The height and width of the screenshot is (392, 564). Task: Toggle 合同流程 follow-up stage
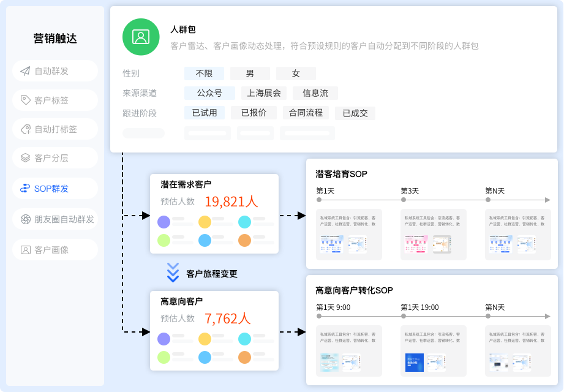click(x=306, y=113)
